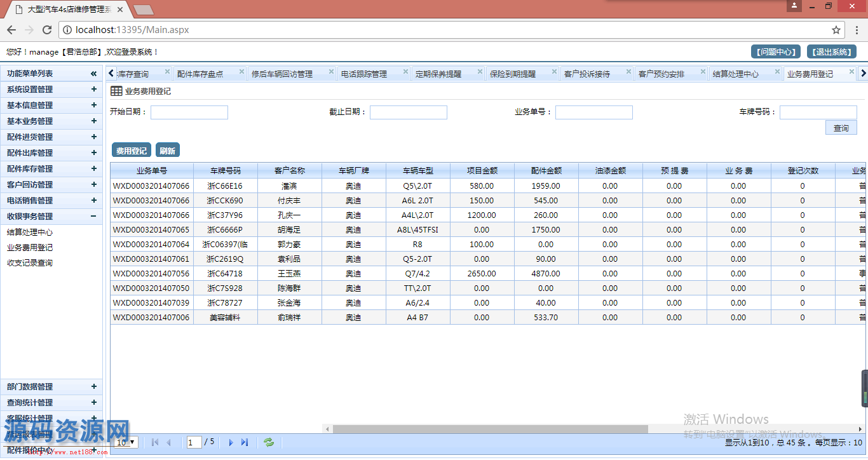Collapse the 收银事务管理 menu section

tap(93, 217)
